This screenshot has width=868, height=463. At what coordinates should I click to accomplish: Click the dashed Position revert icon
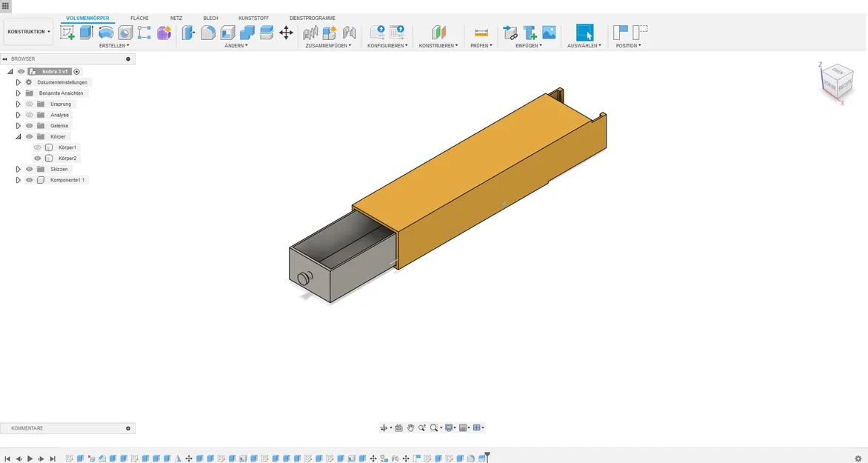tap(640, 33)
